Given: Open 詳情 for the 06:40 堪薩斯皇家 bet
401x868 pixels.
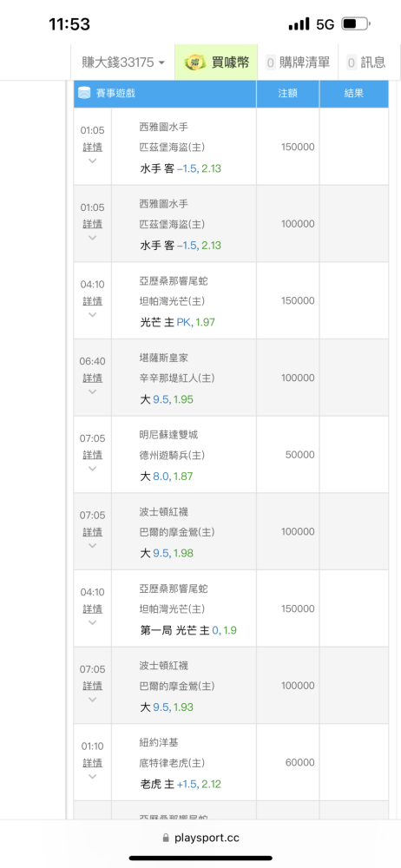Looking at the screenshot, I should tap(93, 378).
